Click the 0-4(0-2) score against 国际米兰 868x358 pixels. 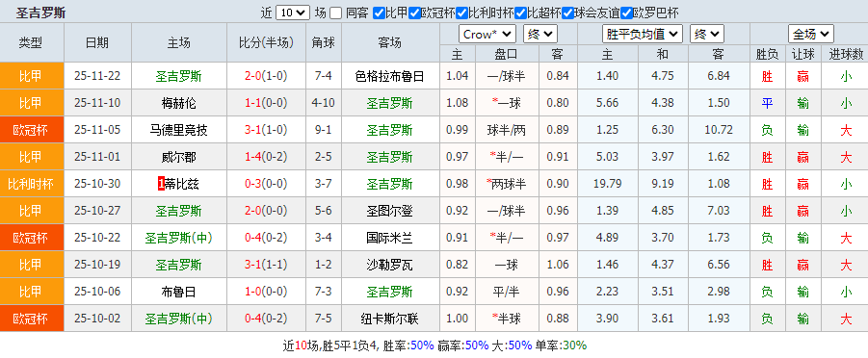(x=266, y=239)
